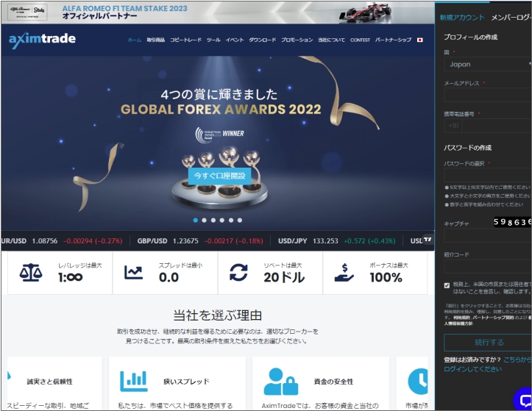Focus the パスワードの選択 input field
The width and height of the screenshot is (532, 411).
[488, 175]
